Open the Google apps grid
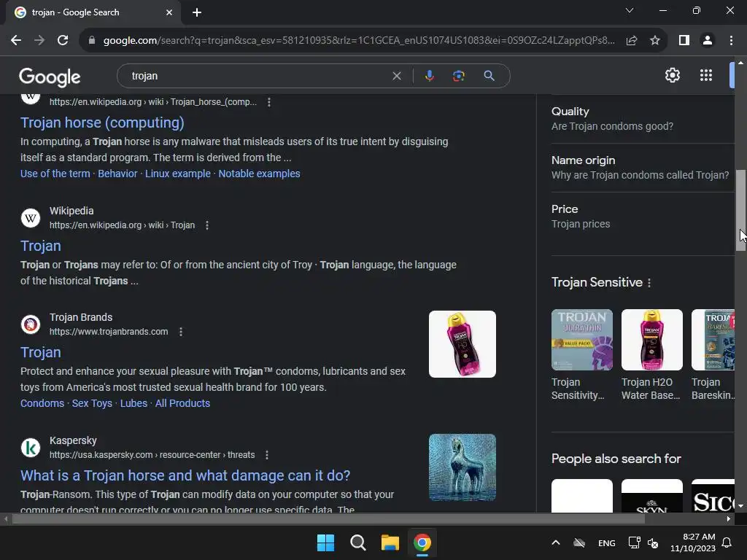This screenshot has width=747, height=560. [706, 75]
